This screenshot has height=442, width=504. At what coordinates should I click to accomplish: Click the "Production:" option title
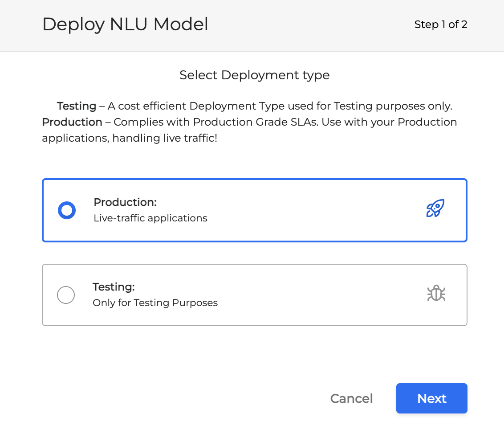[x=125, y=202]
